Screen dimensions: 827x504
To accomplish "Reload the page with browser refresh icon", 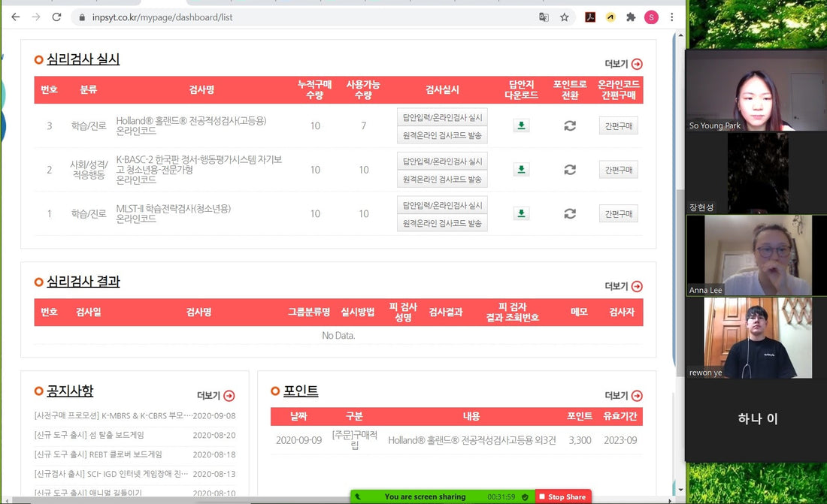I will [57, 17].
